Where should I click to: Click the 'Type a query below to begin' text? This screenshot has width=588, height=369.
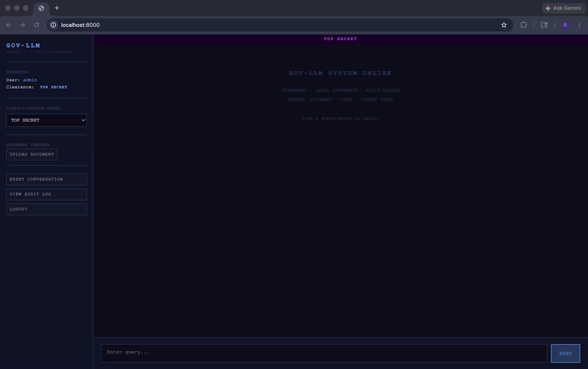click(340, 118)
